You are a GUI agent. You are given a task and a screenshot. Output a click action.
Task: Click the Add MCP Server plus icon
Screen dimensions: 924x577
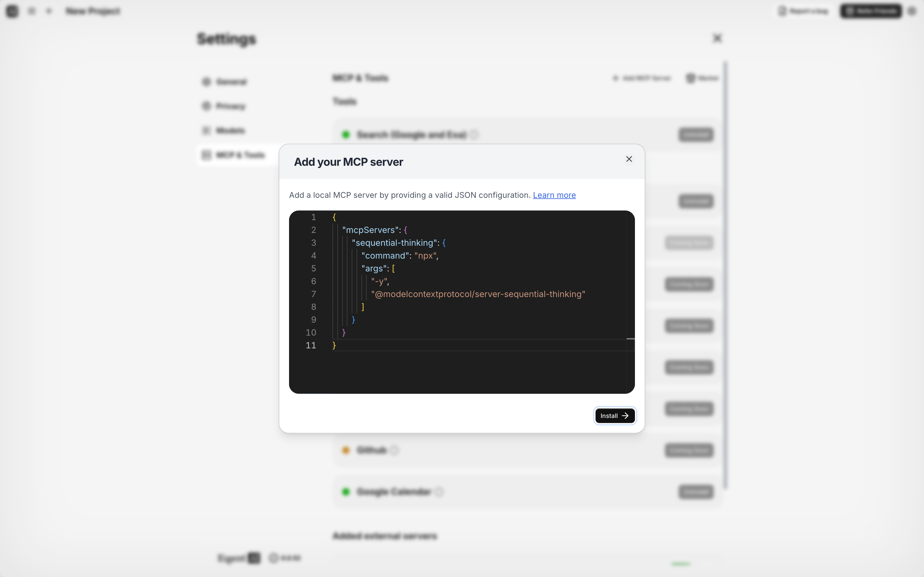pyautogui.click(x=615, y=78)
